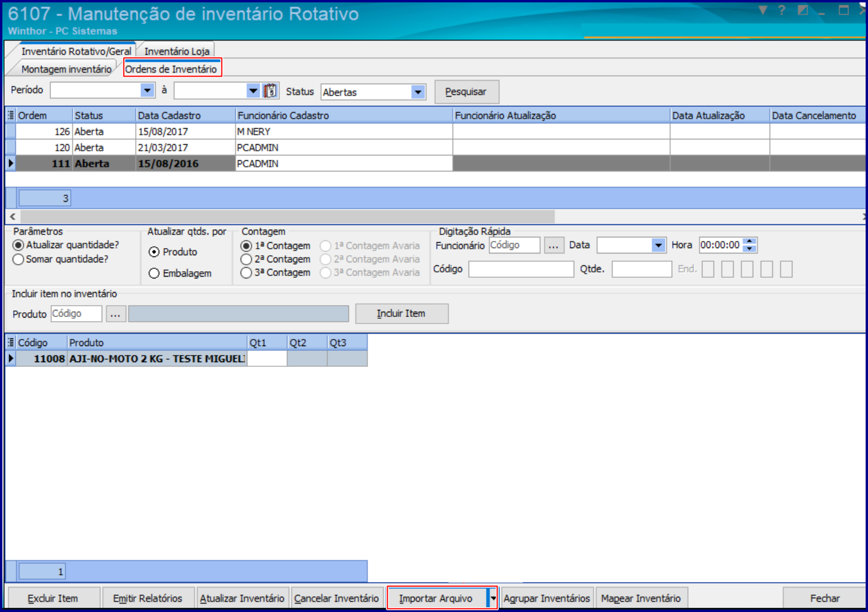Screen dimensions: 868x612
Task: Select order row 120
Action: (435, 147)
